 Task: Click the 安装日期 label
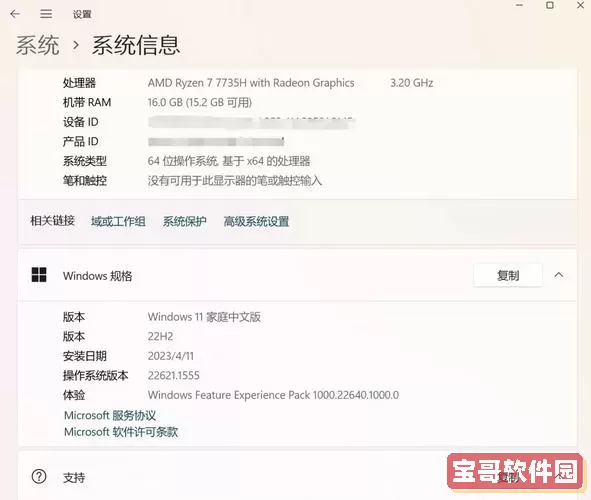[x=85, y=356]
